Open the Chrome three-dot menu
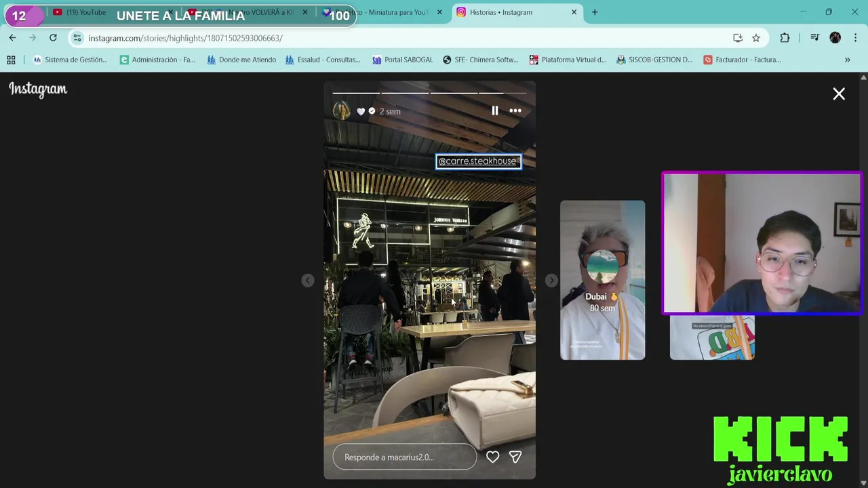Image resolution: width=868 pixels, height=488 pixels. pos(855,38)
